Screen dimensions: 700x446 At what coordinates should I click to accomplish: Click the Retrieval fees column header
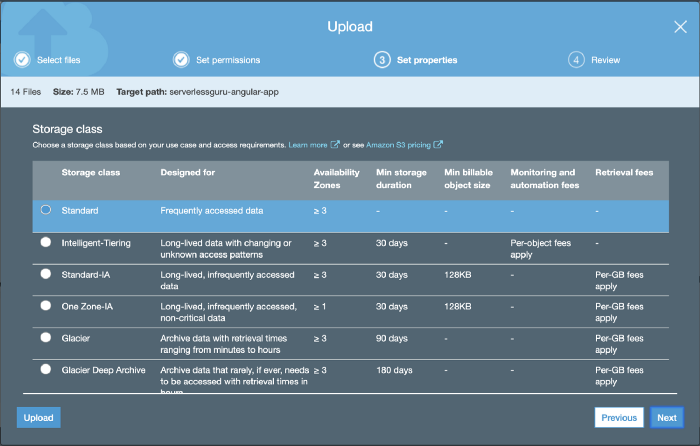click(x=624, y=172)
